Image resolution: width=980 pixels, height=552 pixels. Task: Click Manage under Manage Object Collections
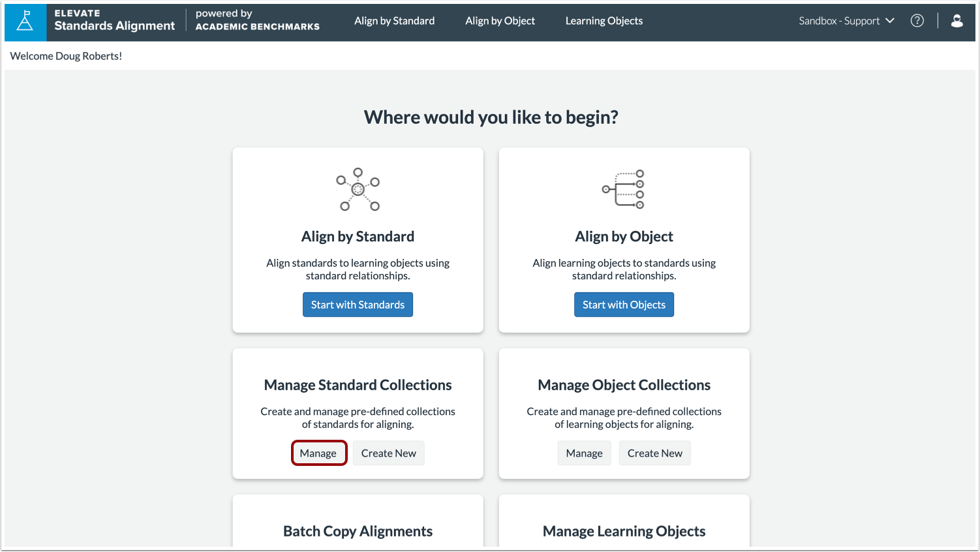(584, 453)
